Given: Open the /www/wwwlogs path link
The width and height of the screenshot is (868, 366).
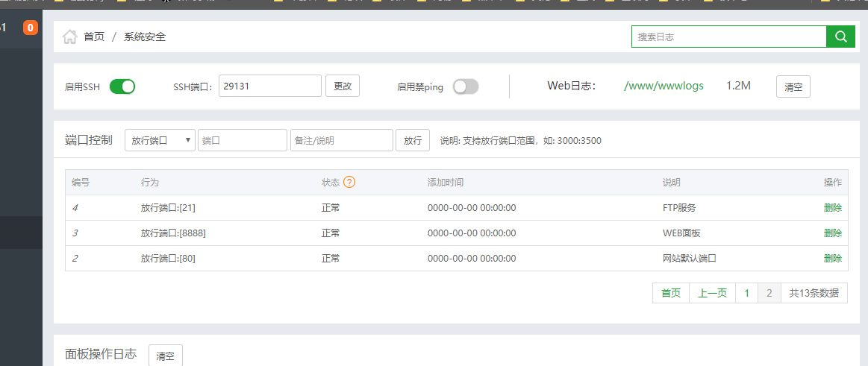Looking at the screenshot, I should click(664, 86).
